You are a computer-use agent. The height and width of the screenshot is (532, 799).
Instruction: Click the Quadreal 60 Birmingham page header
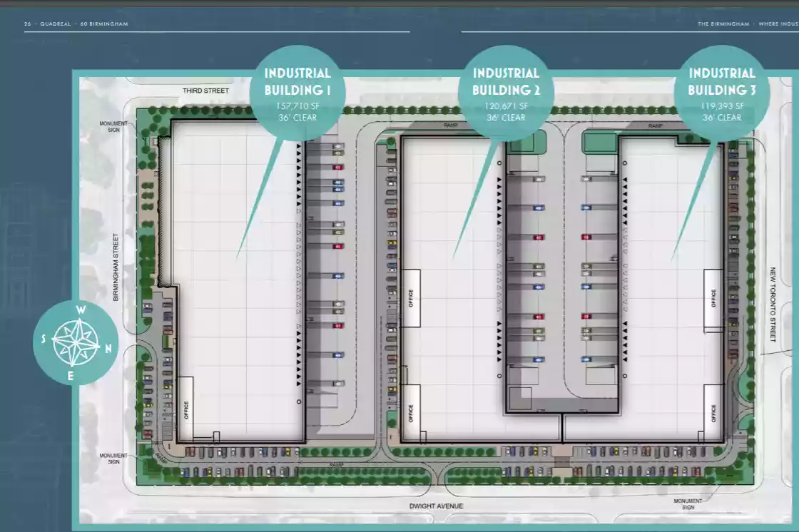pyautogui.click(x=76, y=24)
